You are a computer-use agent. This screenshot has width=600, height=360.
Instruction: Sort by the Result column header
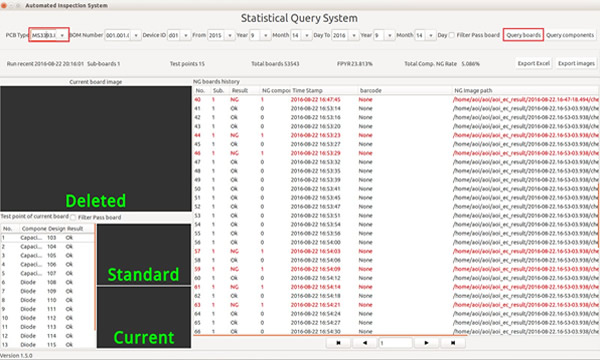[244, 91]
